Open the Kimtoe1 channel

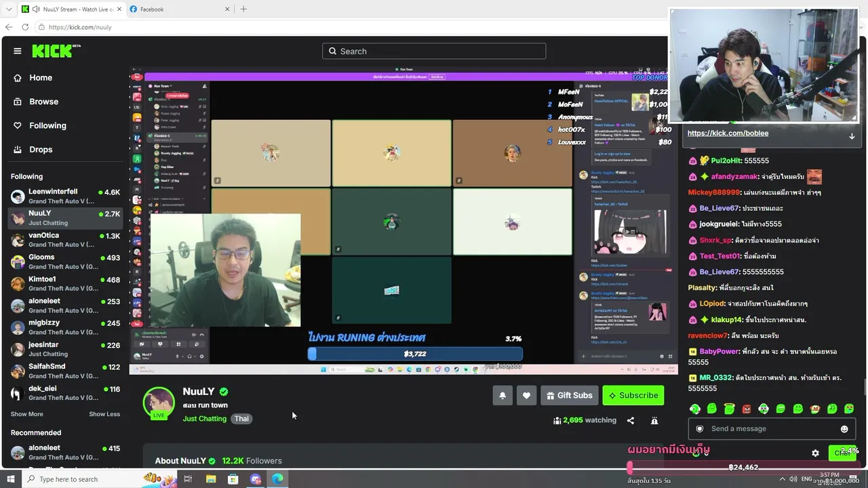tap(65, 283)
